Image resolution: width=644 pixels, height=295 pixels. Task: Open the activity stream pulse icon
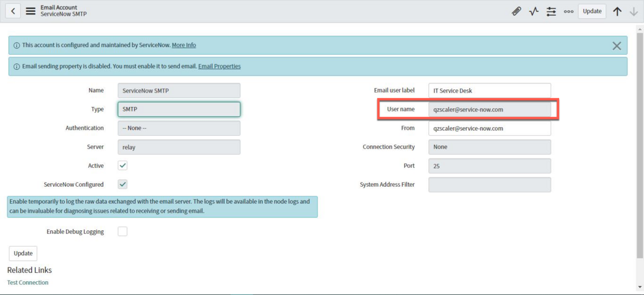(x=533, y=11)
